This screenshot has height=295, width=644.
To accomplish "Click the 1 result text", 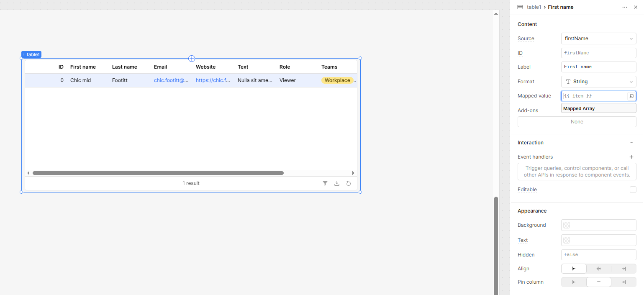I will pos(191,183).
